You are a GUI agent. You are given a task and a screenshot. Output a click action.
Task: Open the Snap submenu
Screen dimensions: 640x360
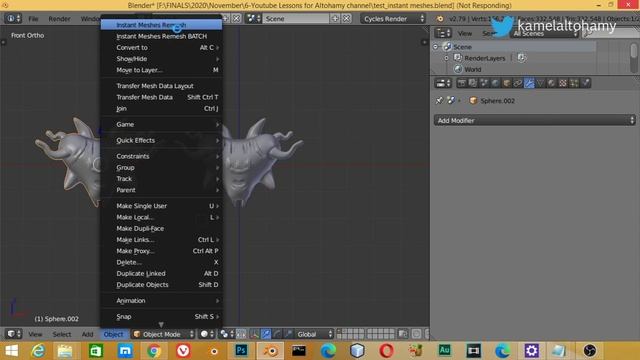point(162,316)
